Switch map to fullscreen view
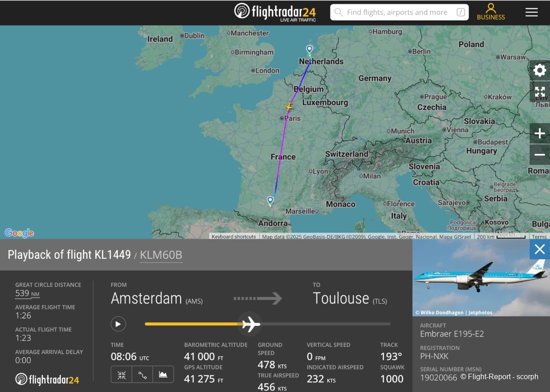550x392 pixels. [540, 92]
